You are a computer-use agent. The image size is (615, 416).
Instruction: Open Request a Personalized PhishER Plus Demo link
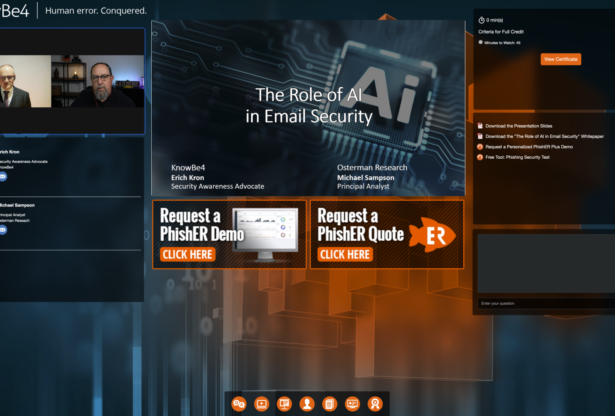pos(529,147)
